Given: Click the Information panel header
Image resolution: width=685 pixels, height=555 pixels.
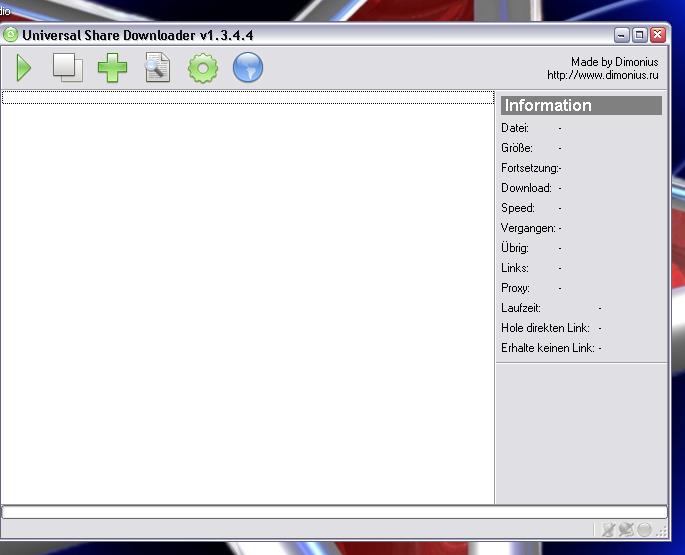Looking at the screenshot, I should (x=581, y=105).
